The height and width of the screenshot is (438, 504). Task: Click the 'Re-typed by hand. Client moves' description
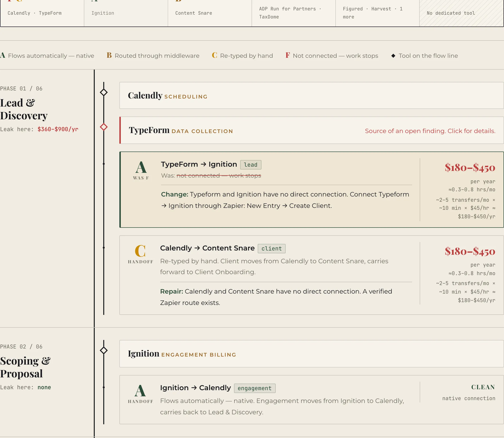point(274,267)
